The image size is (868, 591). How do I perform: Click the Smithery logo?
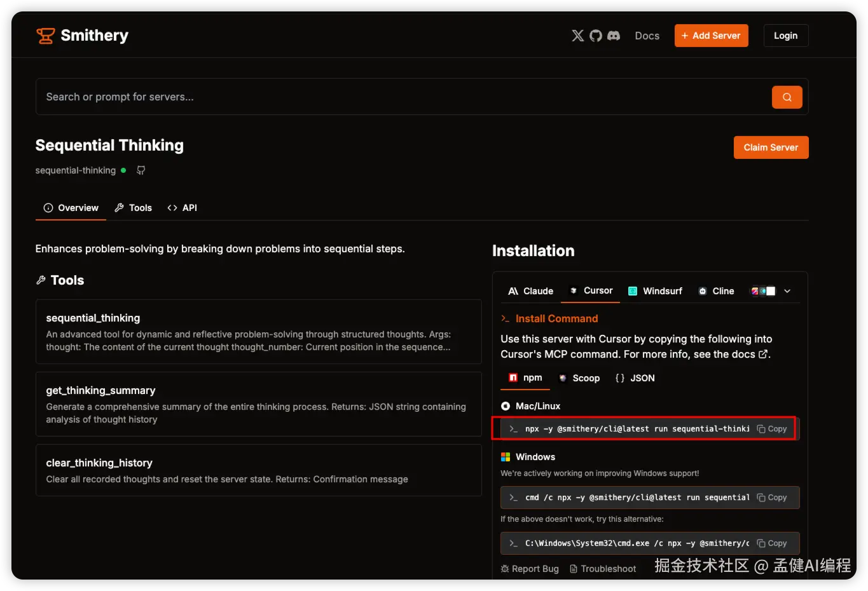point(82,36)
